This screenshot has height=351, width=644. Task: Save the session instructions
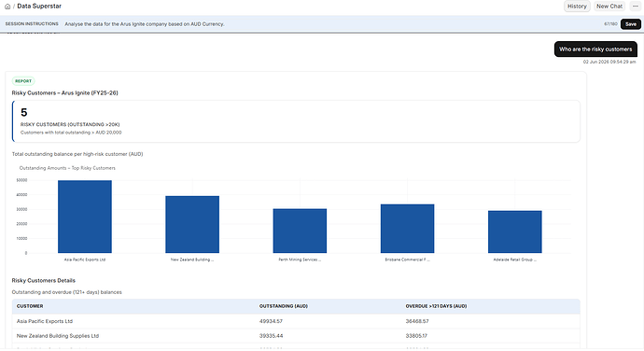coord(631,24)
